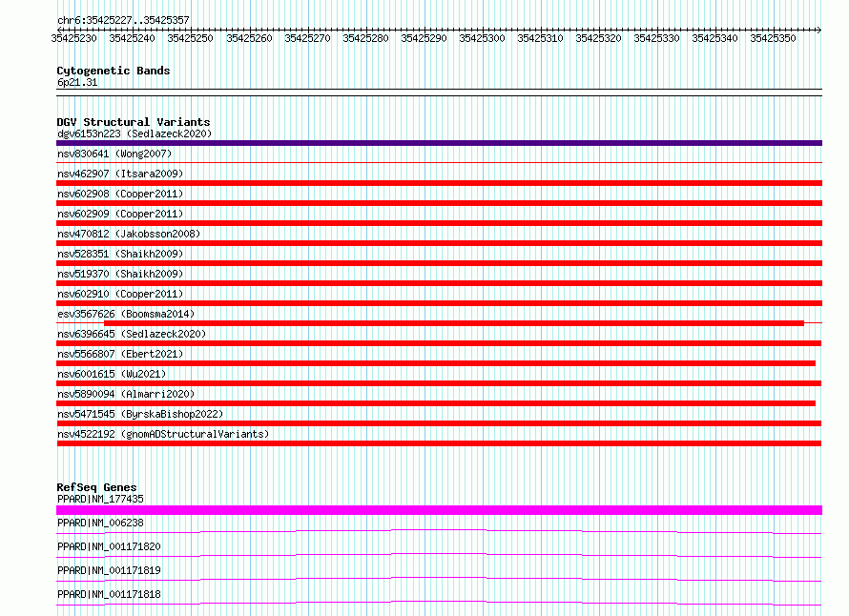Click the red bar under nsv4522192
Viewport: 849px width, 616px height.
tap(439, 443)
